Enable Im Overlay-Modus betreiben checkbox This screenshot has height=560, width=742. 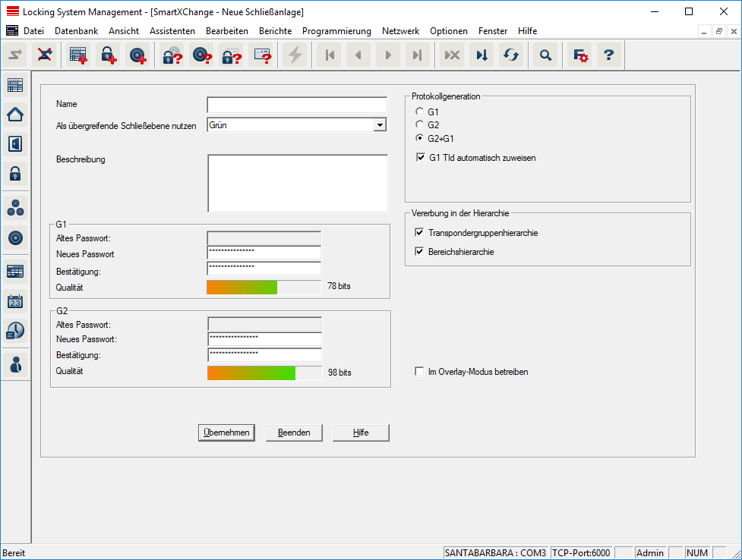[419, 372]
